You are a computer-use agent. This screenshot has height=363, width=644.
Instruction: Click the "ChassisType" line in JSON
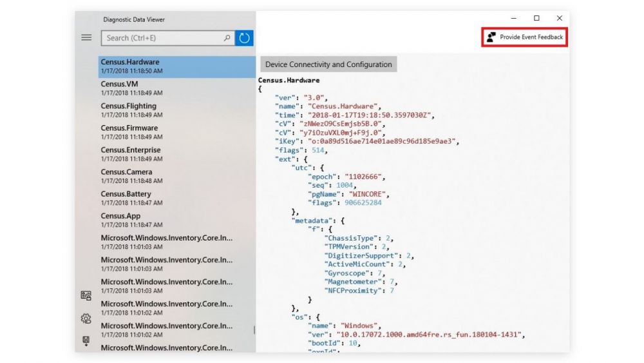click(359, 238)
